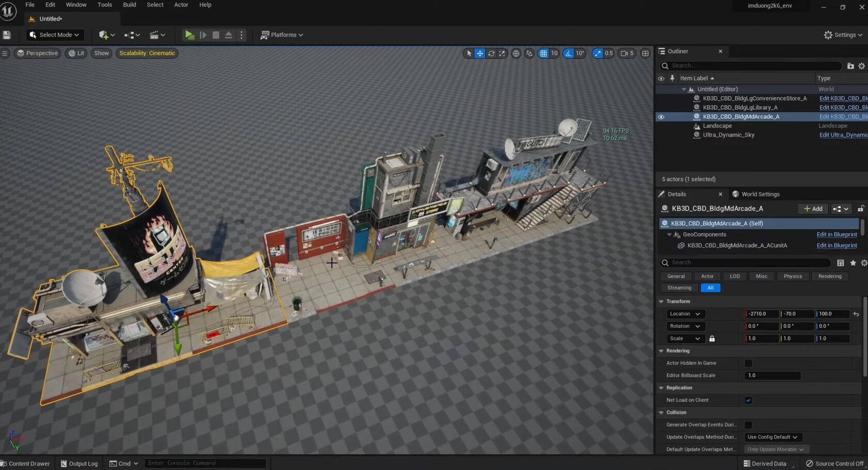
Task: Click the green Play button
Action: tap(189, 35)
